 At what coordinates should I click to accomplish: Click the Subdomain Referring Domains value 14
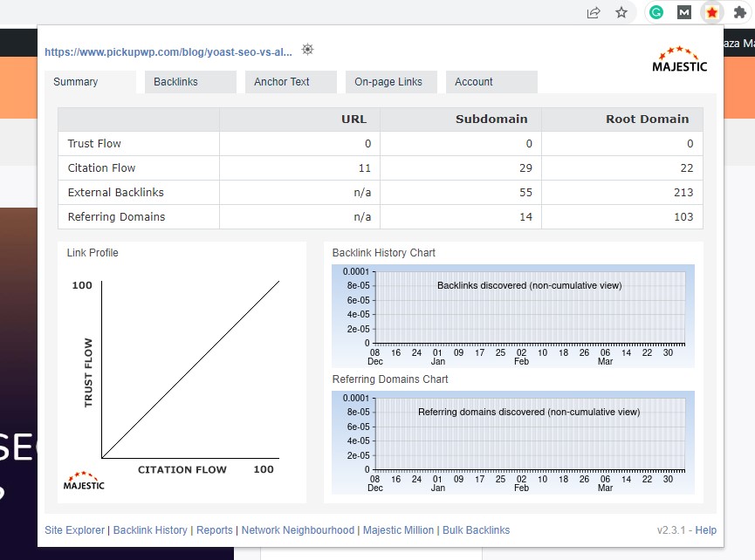pyautogui.click(x=525, y=217)
